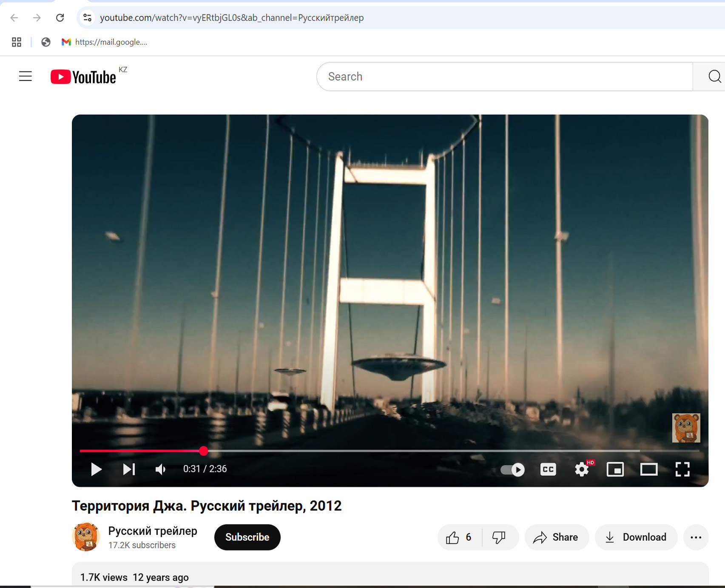The height and width of the screenshot is (588, 725).
Task: Click the 17.2K subscribers text
Action: click(142, 545)
